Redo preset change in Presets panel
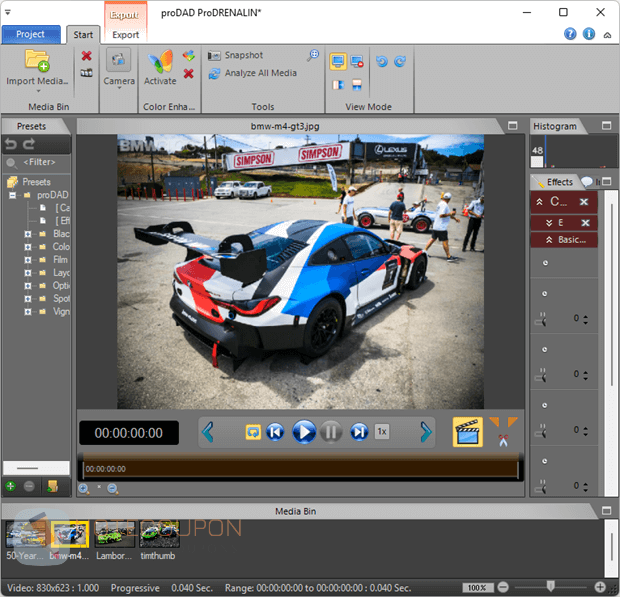This screenshot has width=620, height=597. [x=28, y=144]
